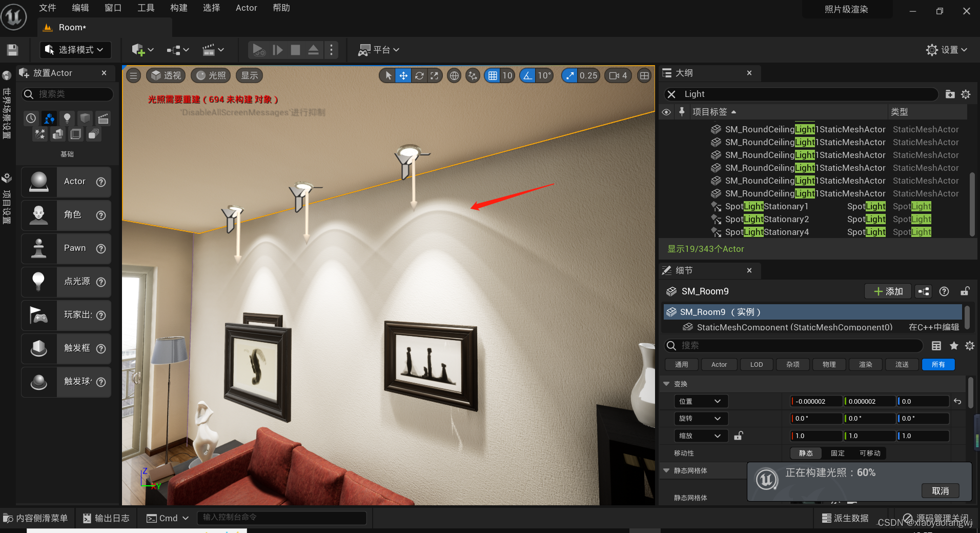The image size is (980, 533).
Task: Toggle the uniform scale lock
Action: (739, 436)
